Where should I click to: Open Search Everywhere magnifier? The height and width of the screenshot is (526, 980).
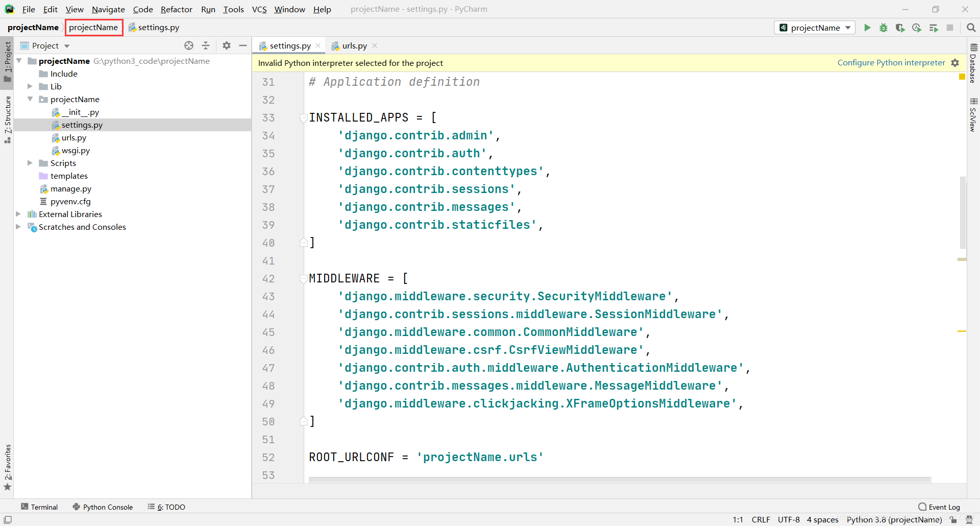(971, 28)
